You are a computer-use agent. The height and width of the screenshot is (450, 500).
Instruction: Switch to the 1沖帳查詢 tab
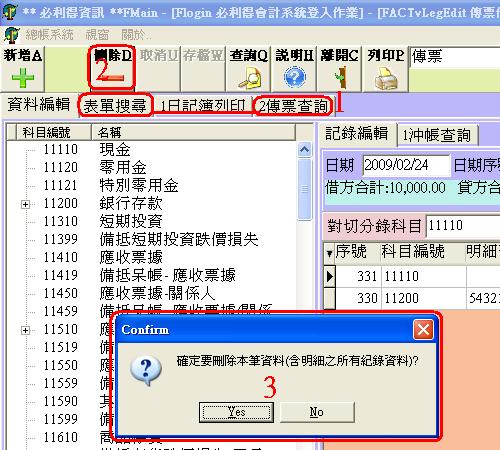tap(437, 135)
